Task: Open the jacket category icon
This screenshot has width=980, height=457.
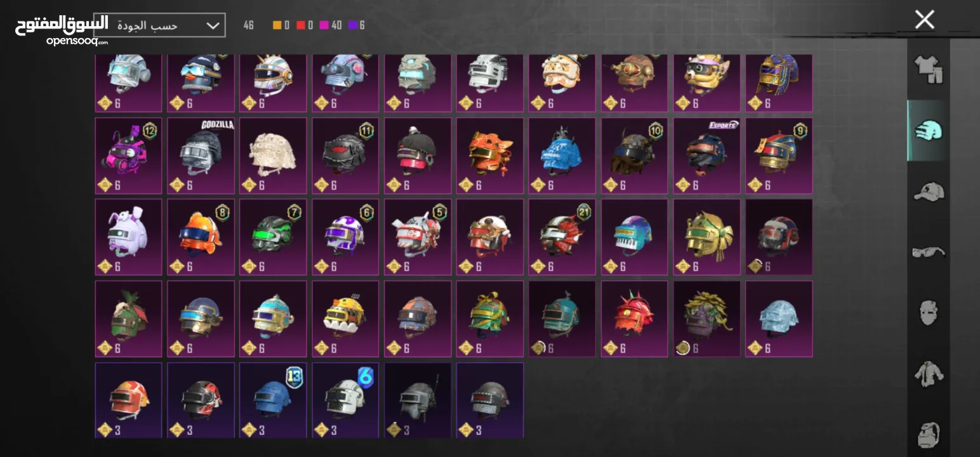Action: pos(928,373)
